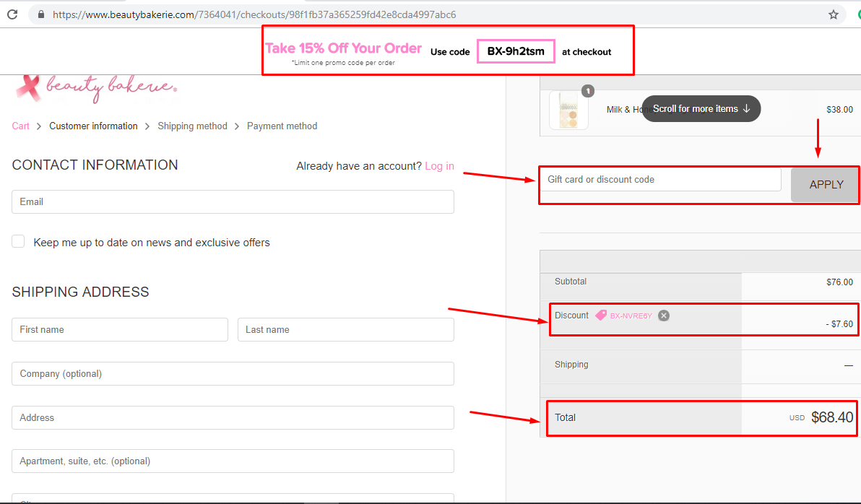Select the Payment method breadcrumb step
This screenshot has height=504, width=861.
click(x=282, y=126)
